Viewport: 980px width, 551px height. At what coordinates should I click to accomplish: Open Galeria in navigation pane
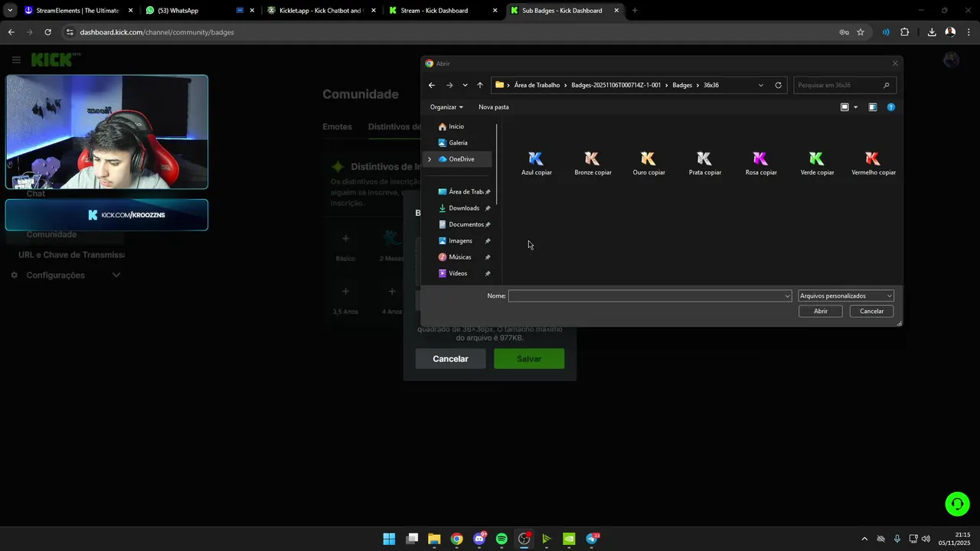458,142
